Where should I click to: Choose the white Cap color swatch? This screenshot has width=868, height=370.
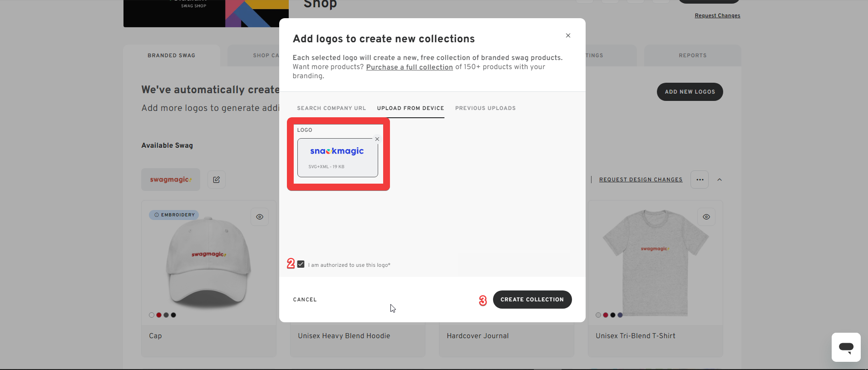[152, 315]
